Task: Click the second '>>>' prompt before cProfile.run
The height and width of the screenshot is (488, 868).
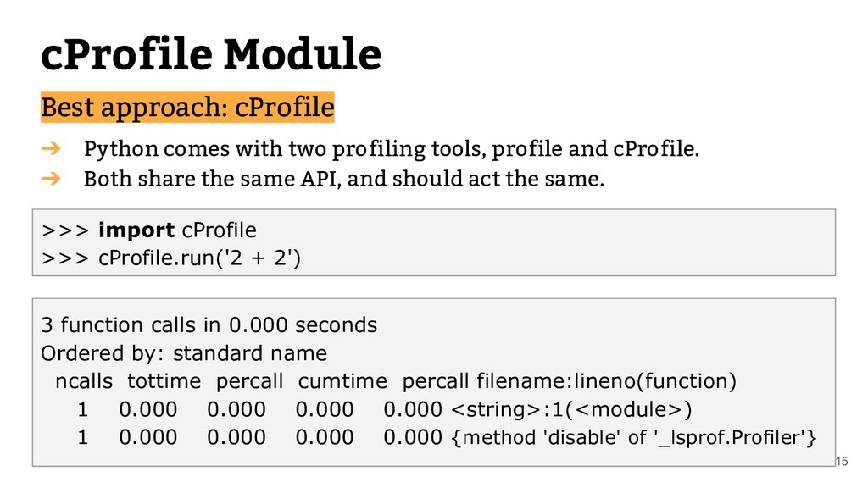Action: [x=64, y=258]
